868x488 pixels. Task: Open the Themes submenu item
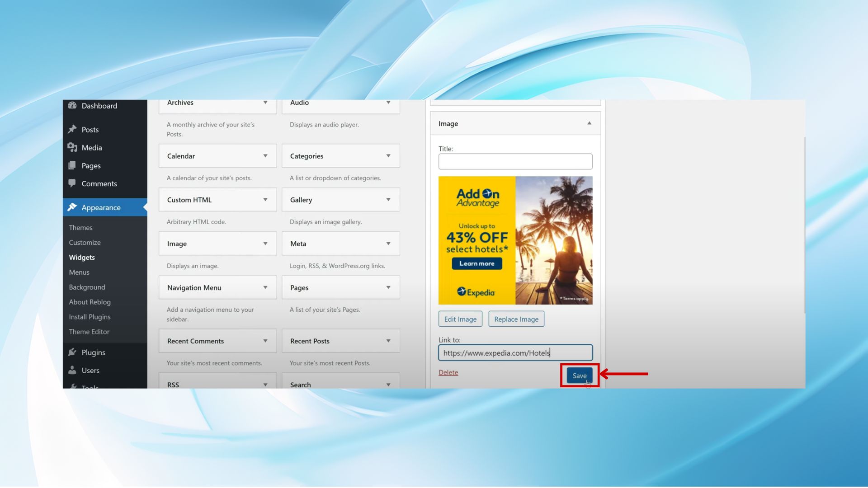tap(80, 227)
